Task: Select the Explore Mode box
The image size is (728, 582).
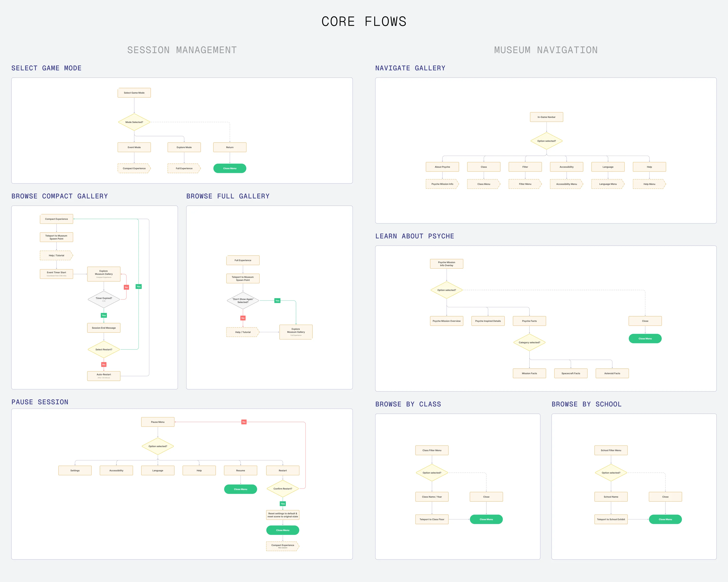Action: click(x=184, y=147)
